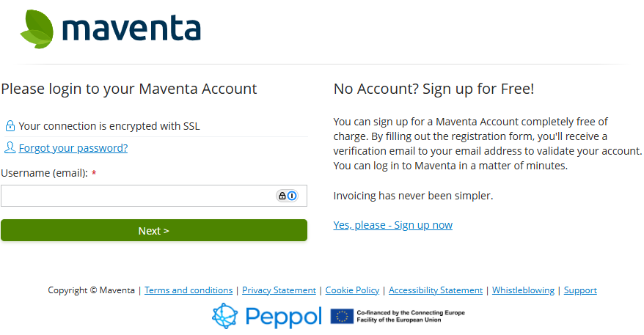Screen dimensions: 644x335
Task: Click the Peppol network globe icon
Action: (x=225, y=316)
